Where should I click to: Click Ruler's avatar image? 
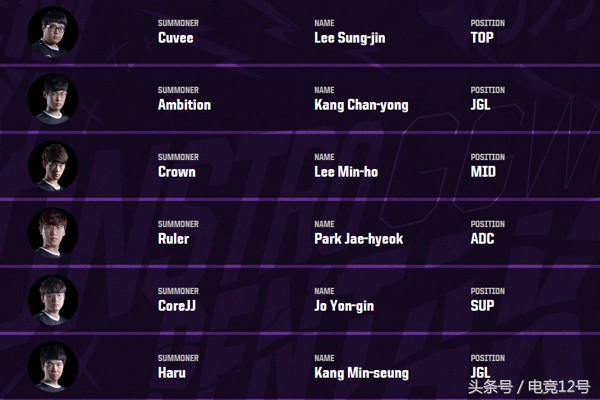coord(53,233)
